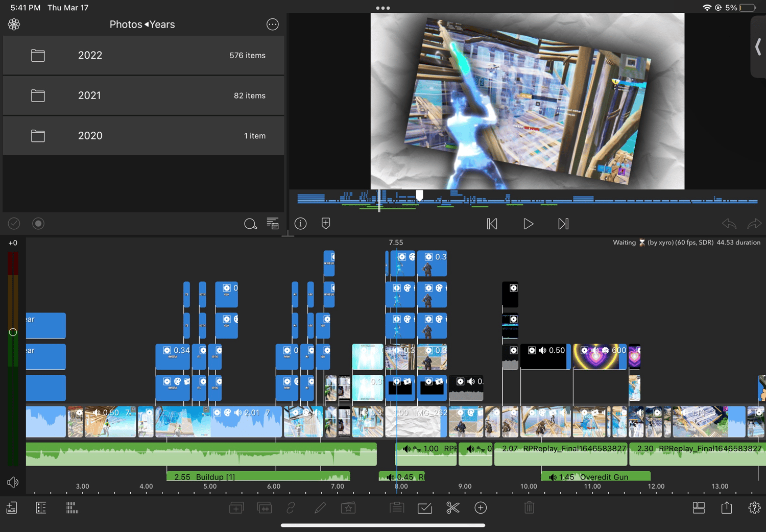This screenshot has height=532, width=766.
Task: Click the 10.00 mark on the ruler
Action: 529,486
